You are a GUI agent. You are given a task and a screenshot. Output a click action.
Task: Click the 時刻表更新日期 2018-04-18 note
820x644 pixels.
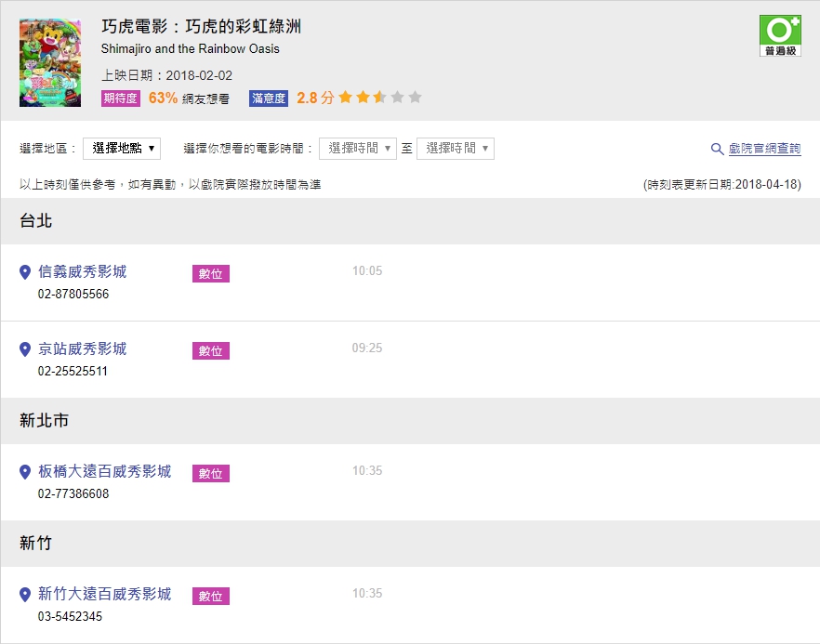[721, 185]
